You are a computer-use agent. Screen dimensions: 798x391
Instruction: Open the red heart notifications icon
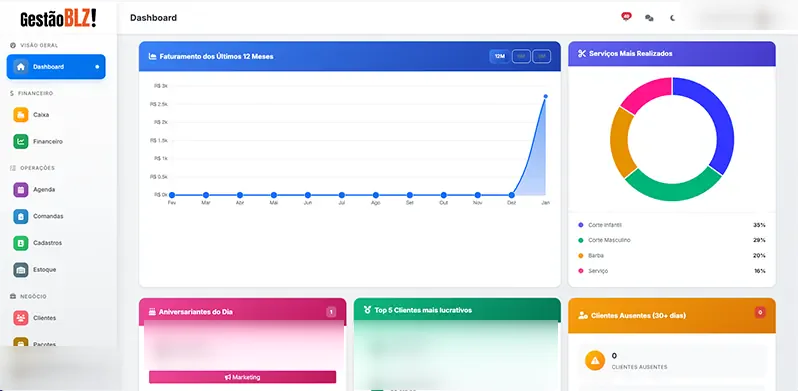[626, 17]
